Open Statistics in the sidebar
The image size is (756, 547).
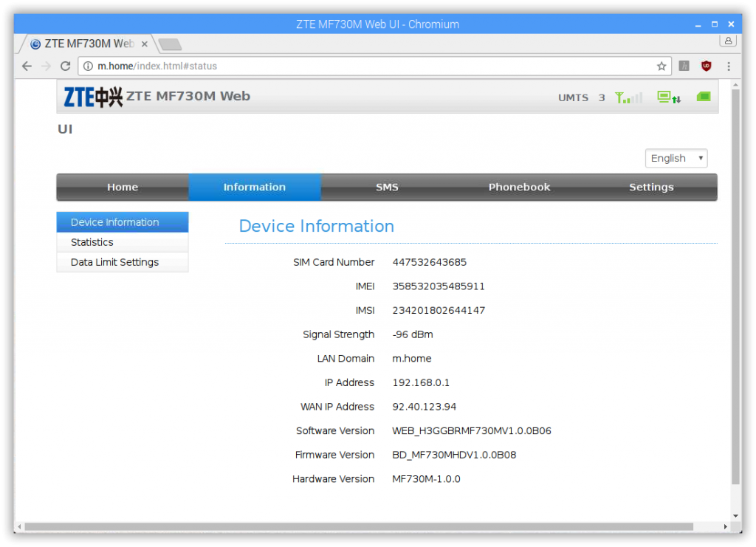92,242
